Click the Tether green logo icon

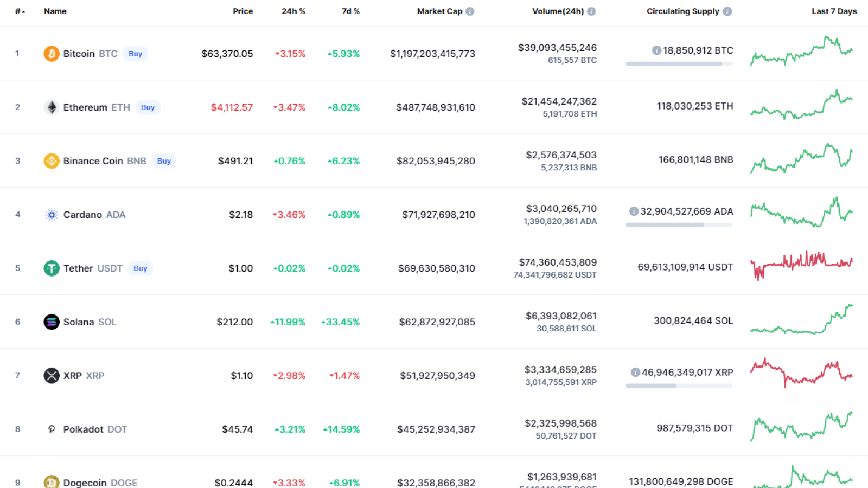[52, 268]
